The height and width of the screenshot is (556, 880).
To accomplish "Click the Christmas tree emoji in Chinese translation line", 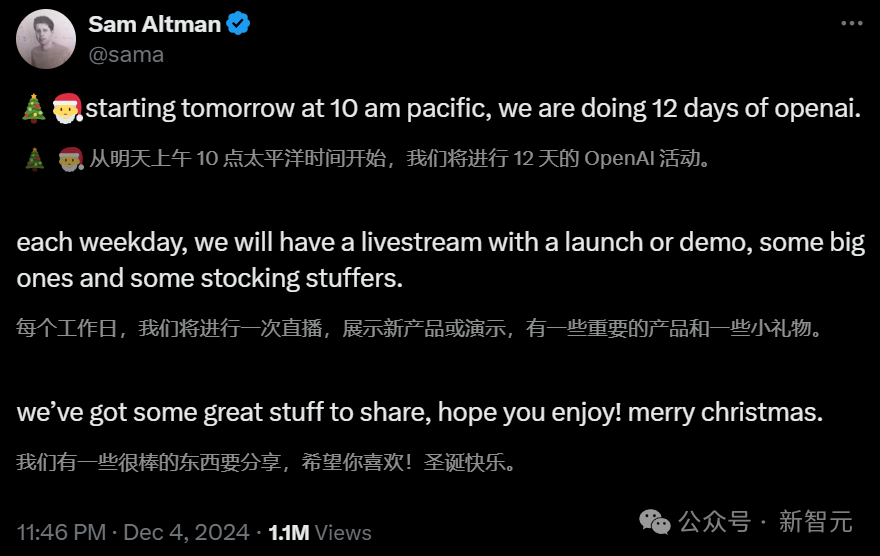I will (35, 159).
